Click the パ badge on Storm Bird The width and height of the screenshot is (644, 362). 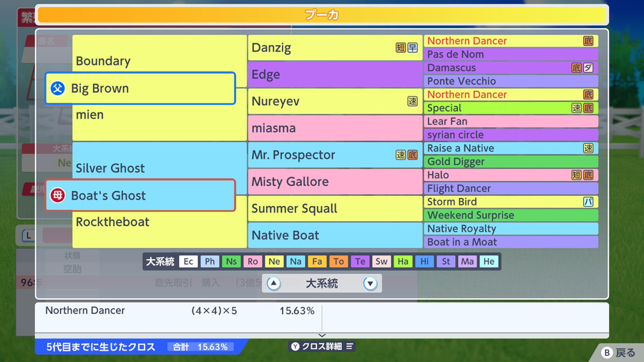(x=588, y=202)
